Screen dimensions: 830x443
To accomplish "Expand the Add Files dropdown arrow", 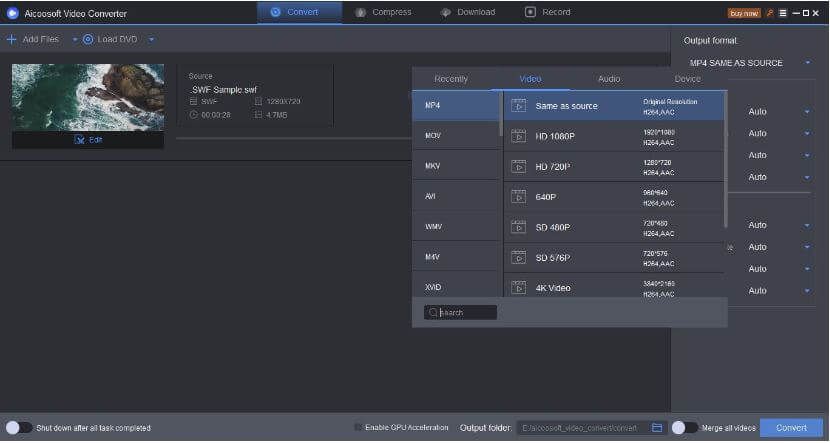I will (x=75, y=40).
